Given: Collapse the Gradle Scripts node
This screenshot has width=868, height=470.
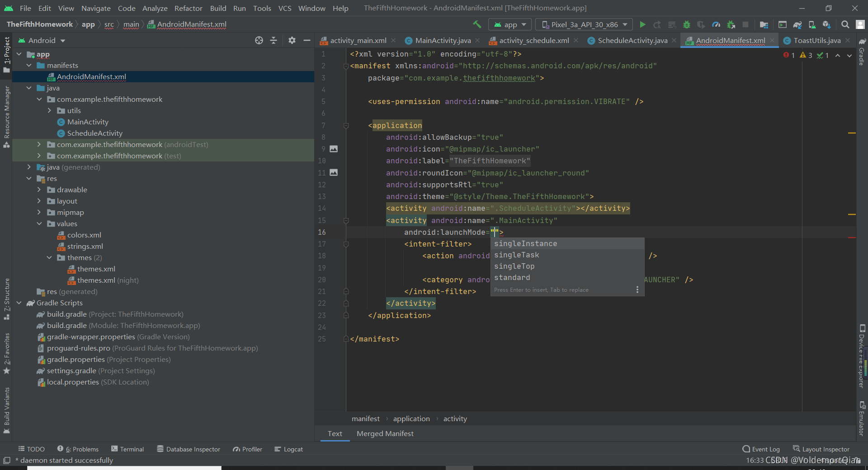Looking at the screenshot, I should [x=19, y=303].
